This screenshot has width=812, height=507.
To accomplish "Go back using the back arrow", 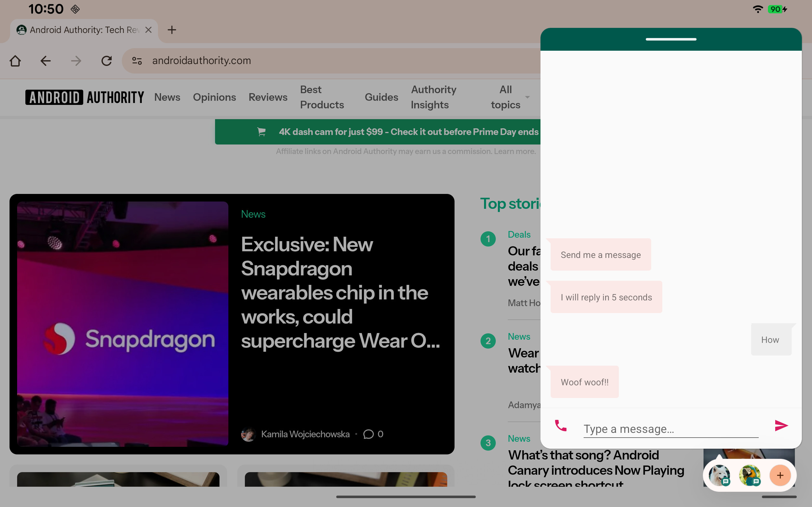I will coord(46,61).
